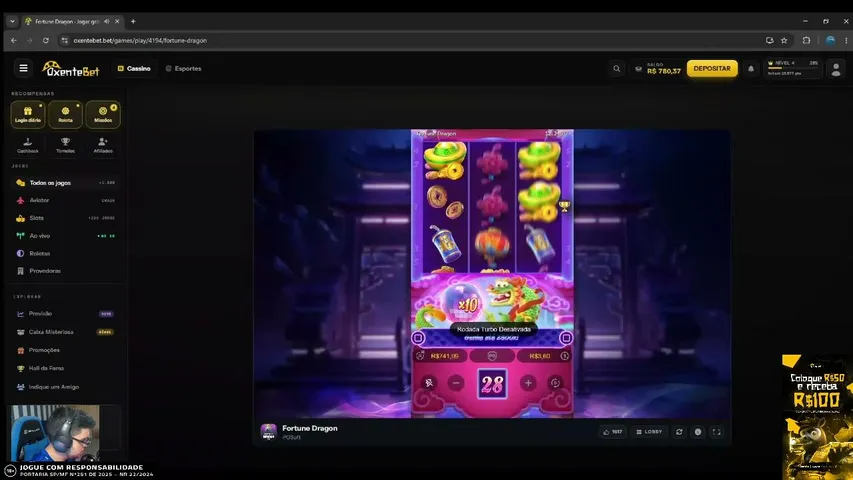
Task: Open the browser three-dot menu
Action: (846, 40)
